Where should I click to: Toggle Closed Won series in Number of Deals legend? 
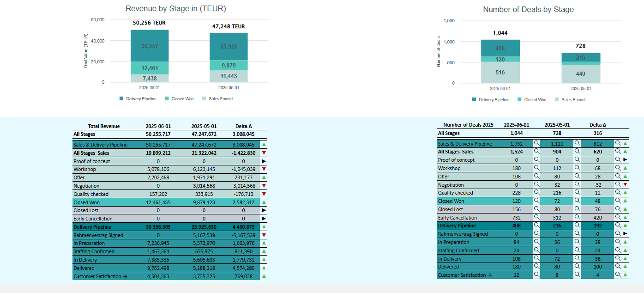click(x=532, y=99)
